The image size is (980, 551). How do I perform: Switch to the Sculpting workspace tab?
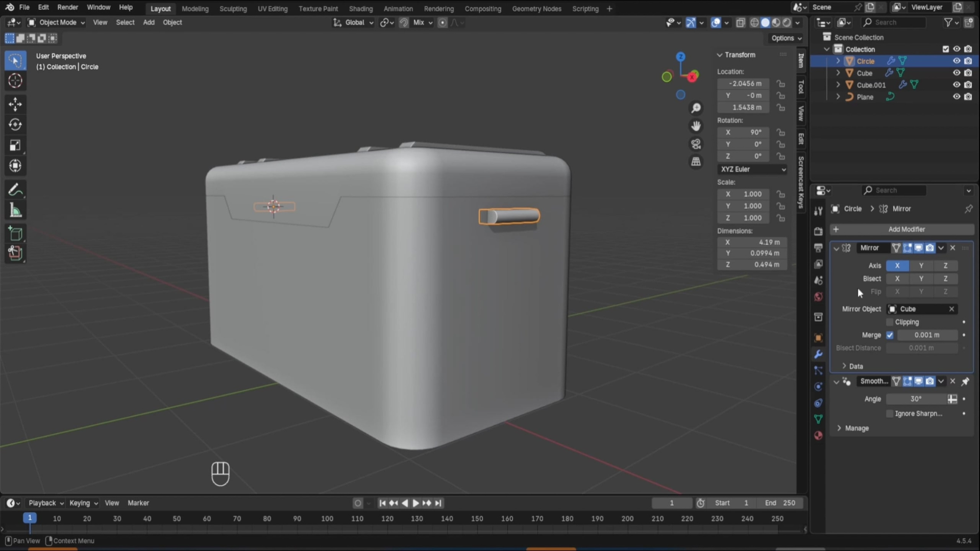pos(233,9)
